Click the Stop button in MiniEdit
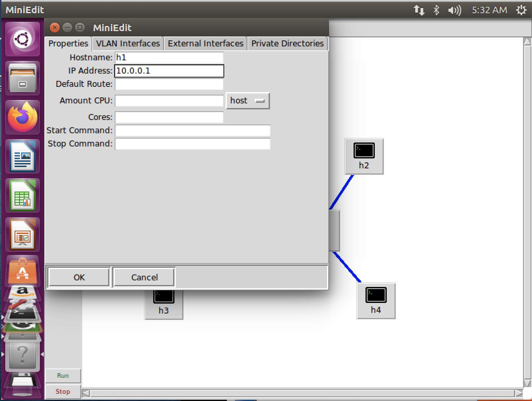532x401 pixels. pyautogui.click(x=63, y=392)
